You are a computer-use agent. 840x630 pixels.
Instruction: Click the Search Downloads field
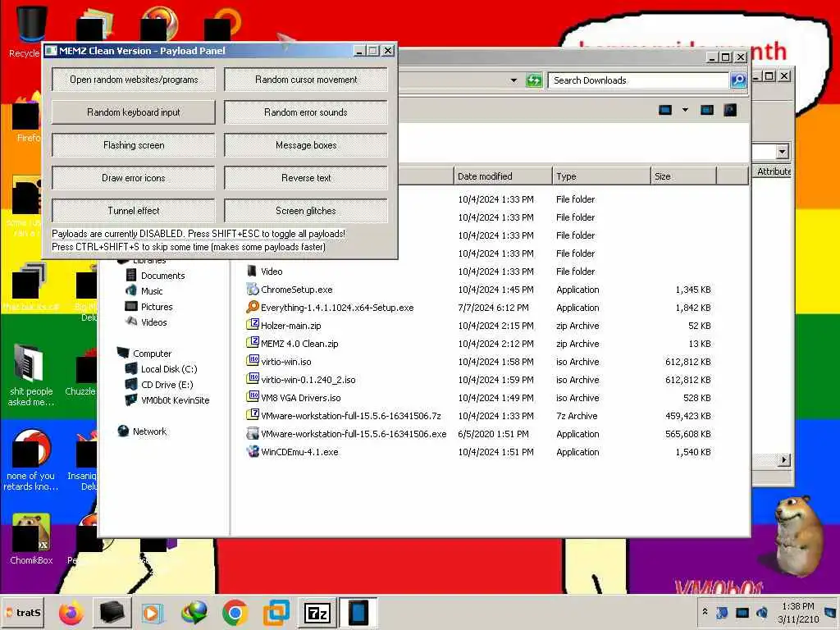click(x=638, y=80)
